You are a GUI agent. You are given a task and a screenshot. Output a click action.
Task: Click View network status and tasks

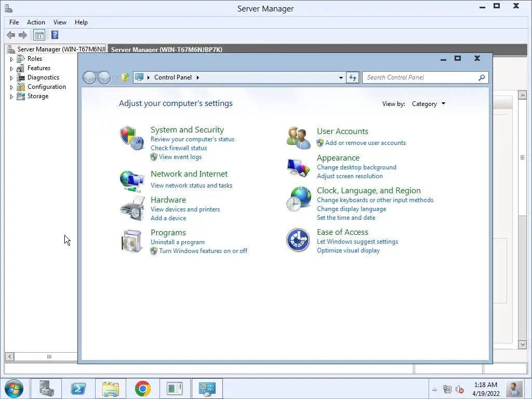point(191,185)
